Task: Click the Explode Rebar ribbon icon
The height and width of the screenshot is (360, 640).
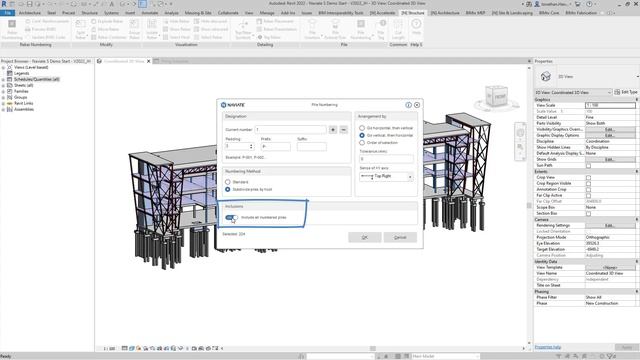Action: tap(93, 21)
